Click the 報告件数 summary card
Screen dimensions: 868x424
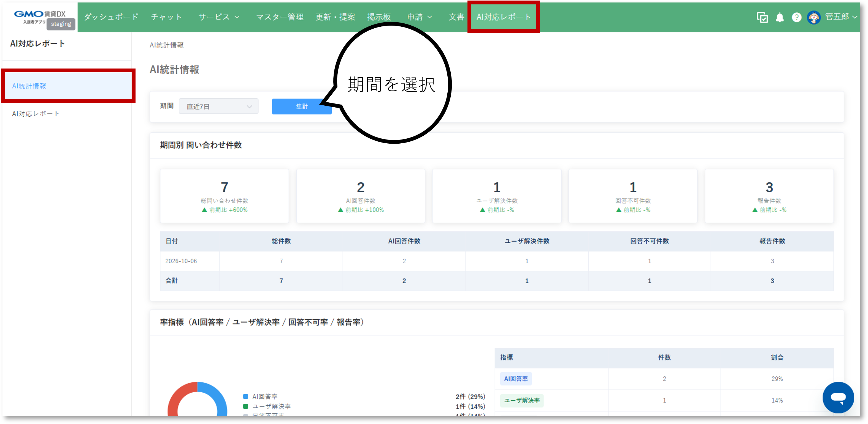point(769,196)
